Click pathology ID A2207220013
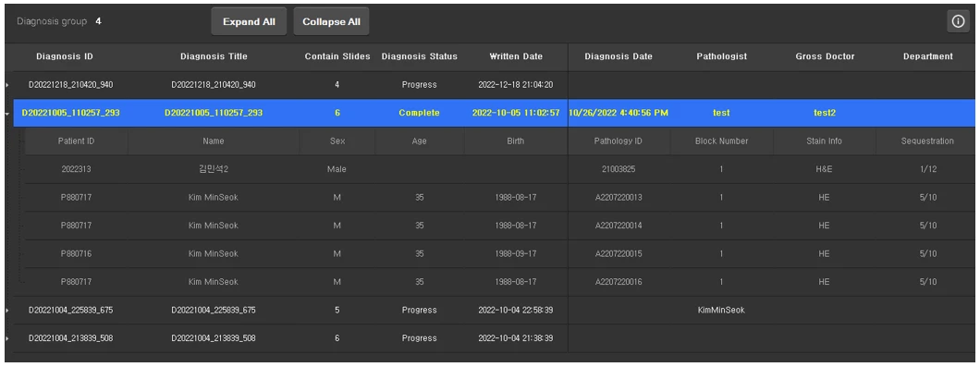 pos(619,198)
